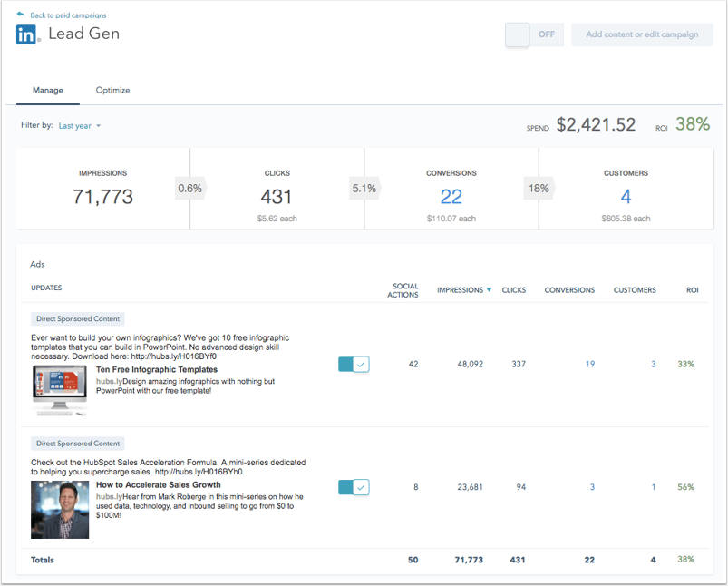The height and width of the screenshot is (586, 728).
Task: Click Add content or edit campaign button
Action: [642, 34]
